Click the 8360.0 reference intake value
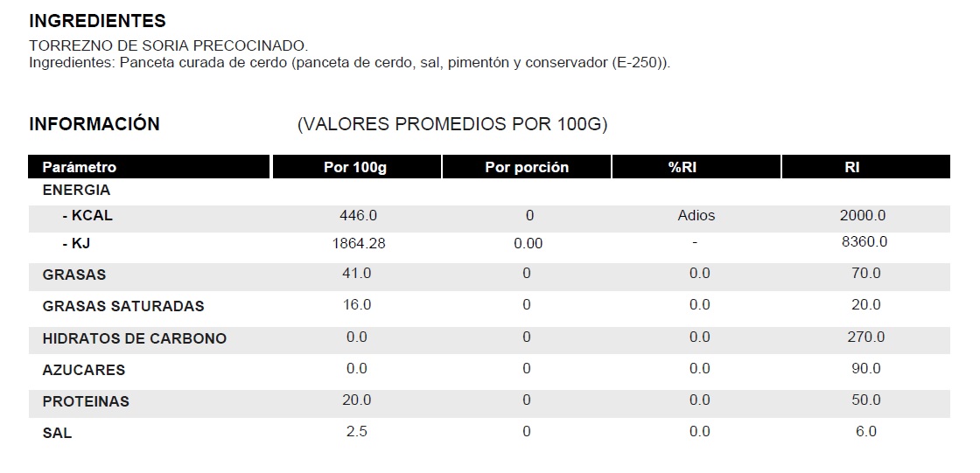The image size is (980, 473). [x=864, y=242]
